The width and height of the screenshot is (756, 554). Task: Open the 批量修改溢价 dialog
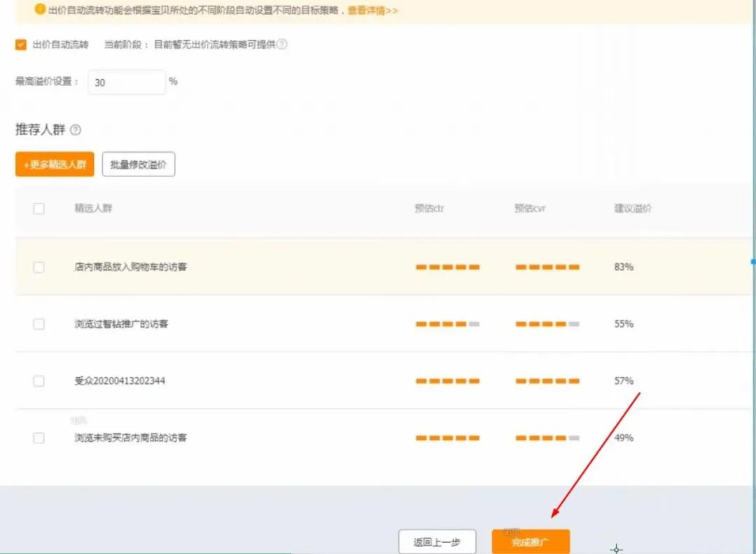(x=138, y=164)
